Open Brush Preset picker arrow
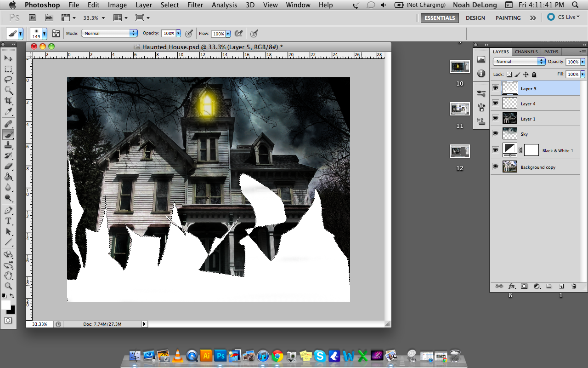 coord(45,34)
